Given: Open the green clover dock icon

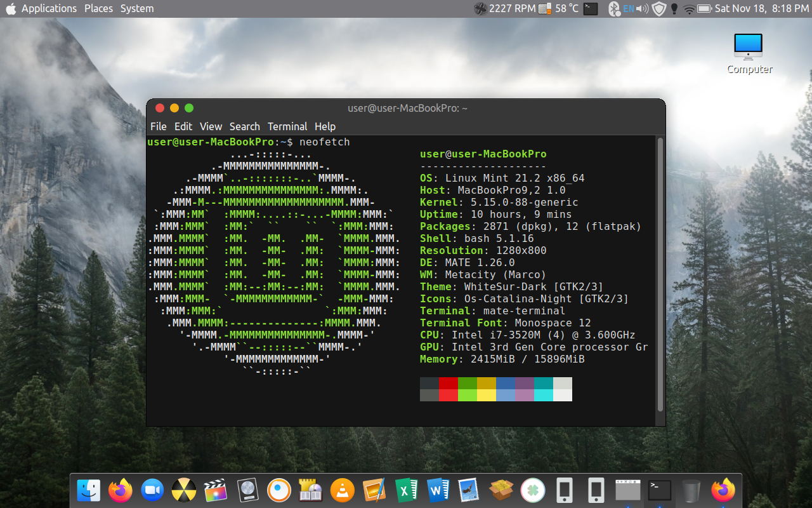Looking at the screenshot, I should [x=533, y=490].
